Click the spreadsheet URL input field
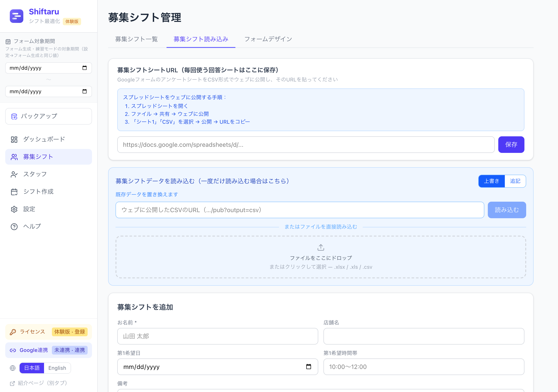This screenshot has height=392, width=558. click(306, 145)
